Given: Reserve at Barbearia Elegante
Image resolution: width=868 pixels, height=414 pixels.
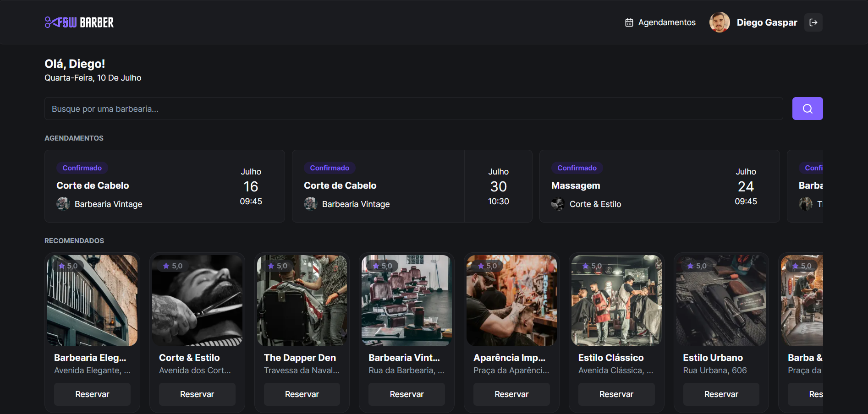Looking at the screenshot, I should click(x=92, y=394).
